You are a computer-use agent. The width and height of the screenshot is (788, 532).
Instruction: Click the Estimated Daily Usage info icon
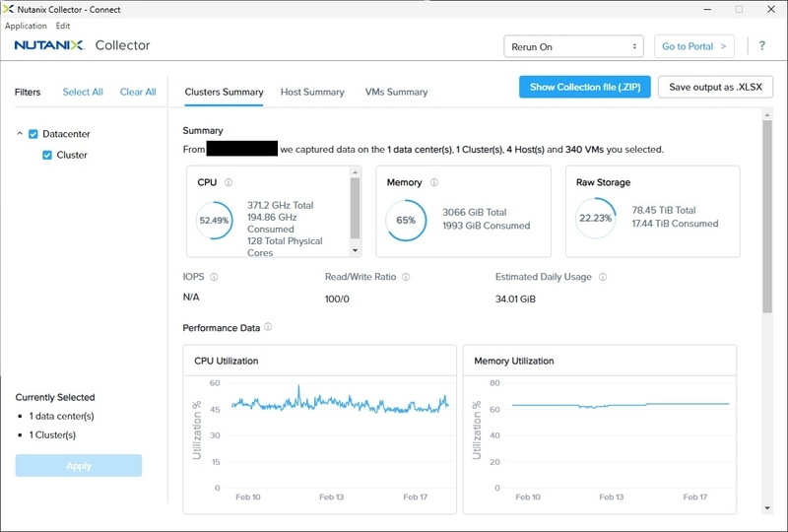point(603,277)
